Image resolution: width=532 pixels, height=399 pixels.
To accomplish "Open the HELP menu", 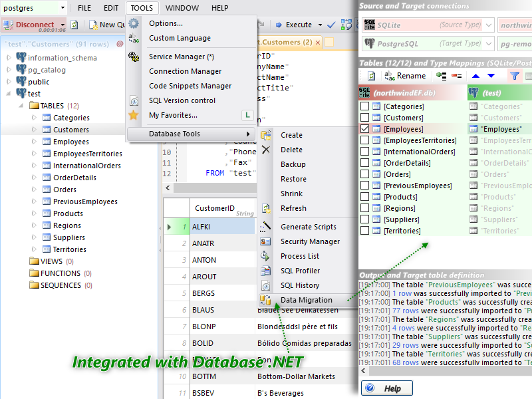I will [220, 8].
